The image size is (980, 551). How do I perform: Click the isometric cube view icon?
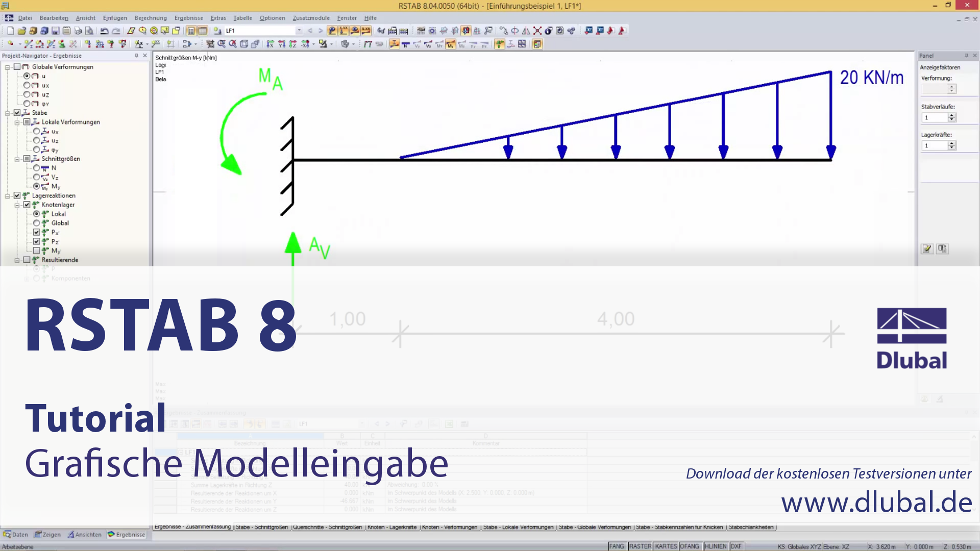pos(244,44)
